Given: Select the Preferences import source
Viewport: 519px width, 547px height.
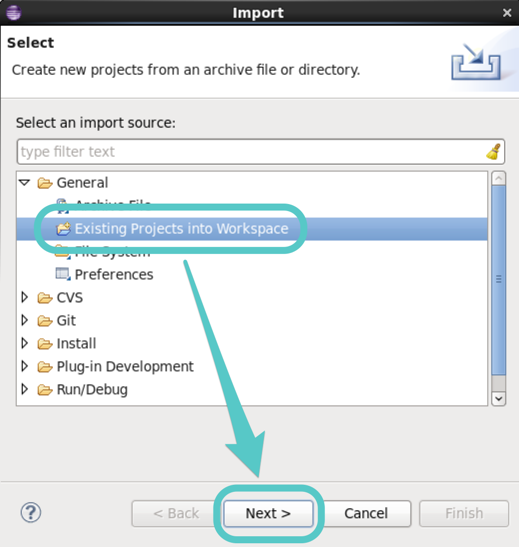Looking at the screenshot, I should click(114, 275).
